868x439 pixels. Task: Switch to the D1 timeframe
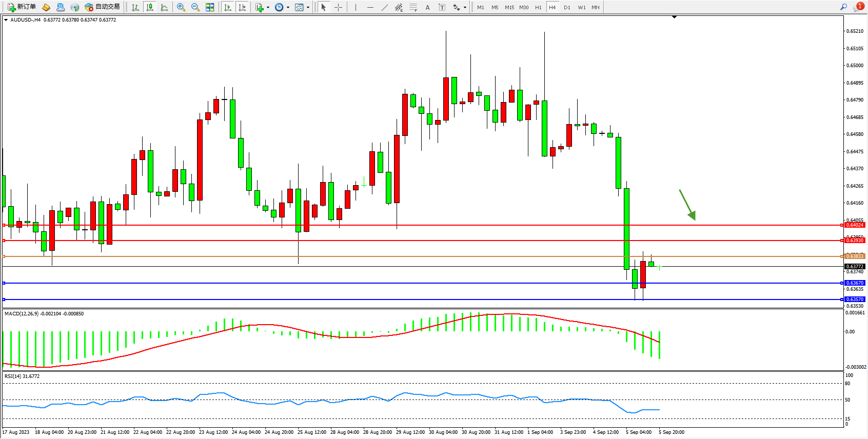pos(567,7)
